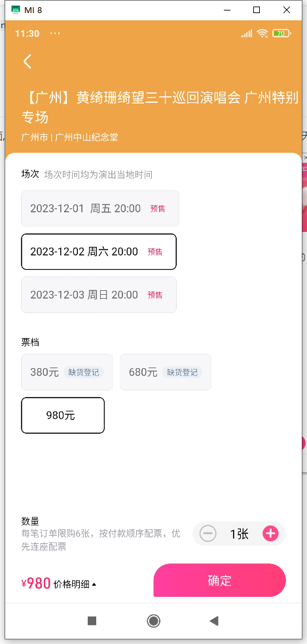Tap Android circular home button
This screenshot has height=644, width=307.
153,620
